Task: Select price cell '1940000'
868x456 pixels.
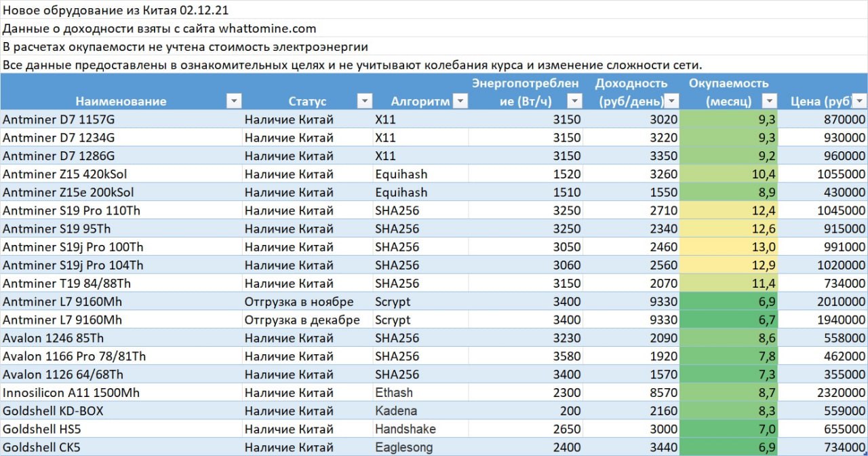Action: coord(823,320)
